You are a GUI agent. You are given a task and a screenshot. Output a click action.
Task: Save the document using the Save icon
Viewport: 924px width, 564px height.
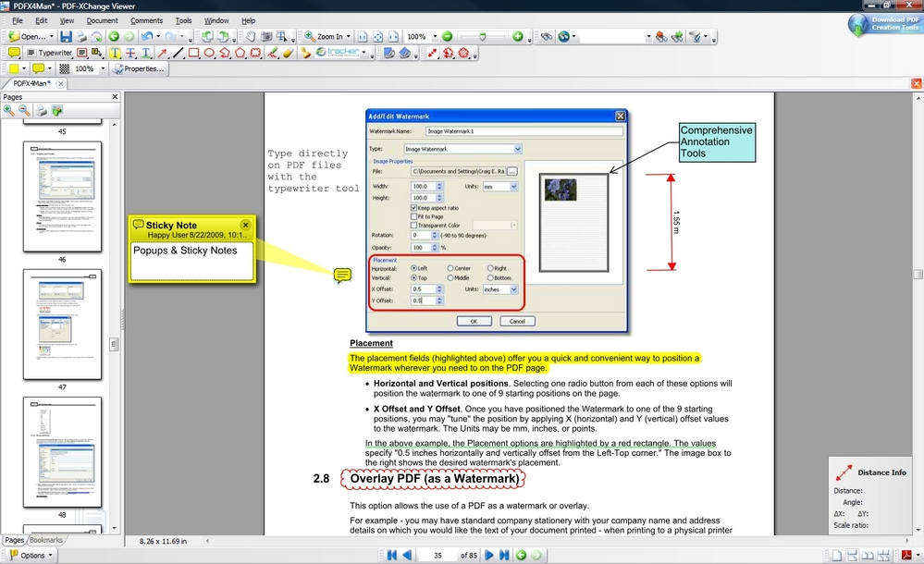click(x=66, y=36)
